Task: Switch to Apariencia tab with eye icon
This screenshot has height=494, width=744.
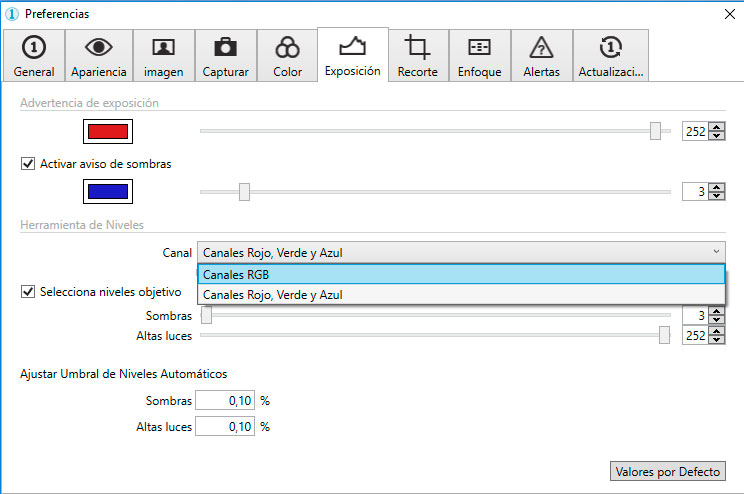Action: coord(98,57)
